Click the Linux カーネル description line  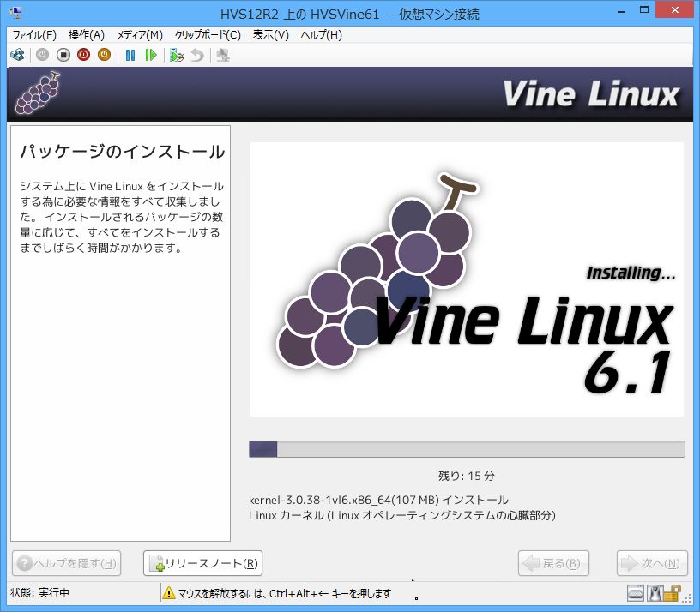click(402, 515)
